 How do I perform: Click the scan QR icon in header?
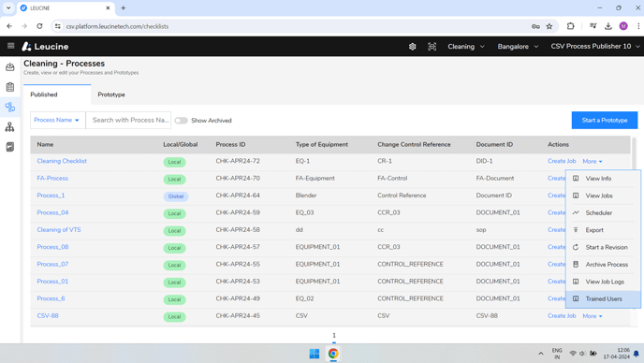[432, 47]
